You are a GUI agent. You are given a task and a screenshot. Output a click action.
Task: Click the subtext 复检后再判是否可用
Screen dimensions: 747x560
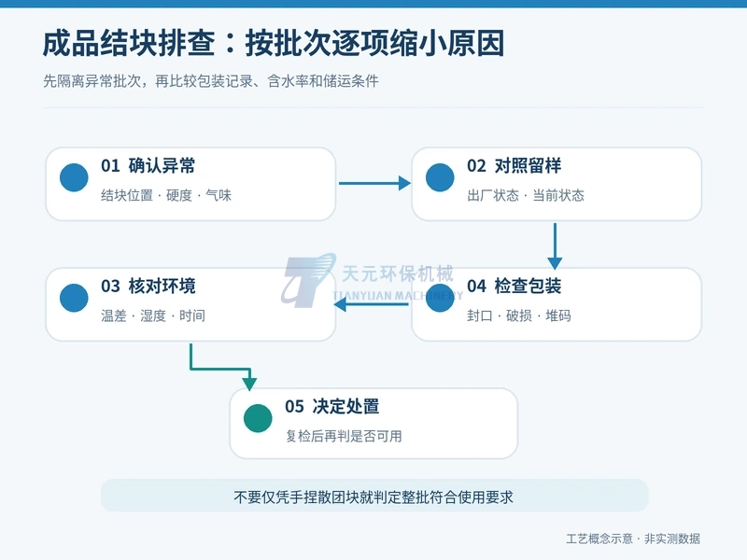click(x=344, y=436)
